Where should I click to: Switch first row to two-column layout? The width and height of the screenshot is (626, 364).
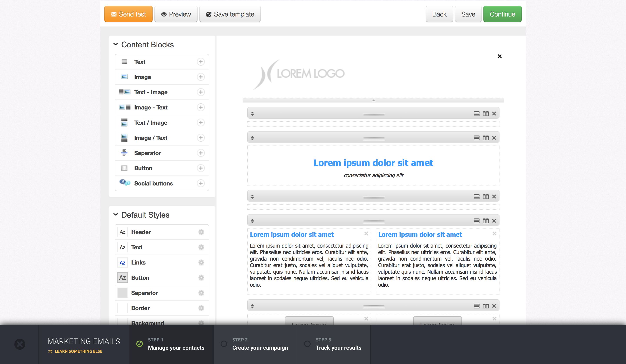485,114
